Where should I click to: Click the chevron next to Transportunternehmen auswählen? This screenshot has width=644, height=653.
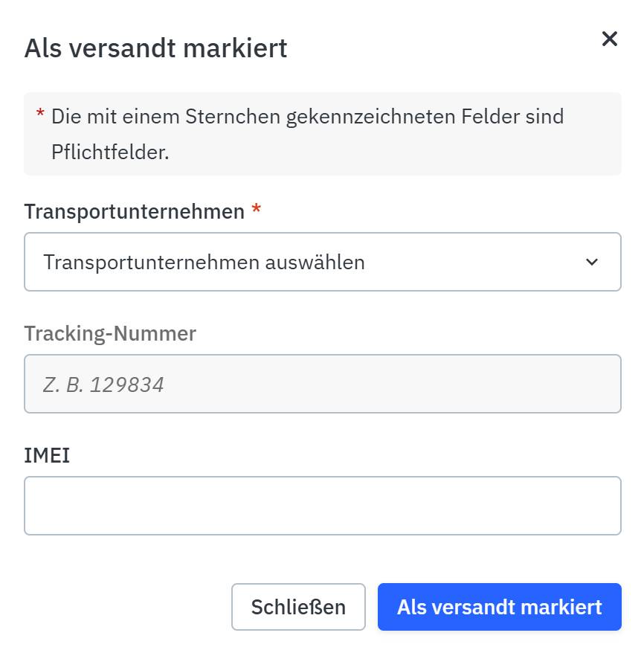[592, 262]
